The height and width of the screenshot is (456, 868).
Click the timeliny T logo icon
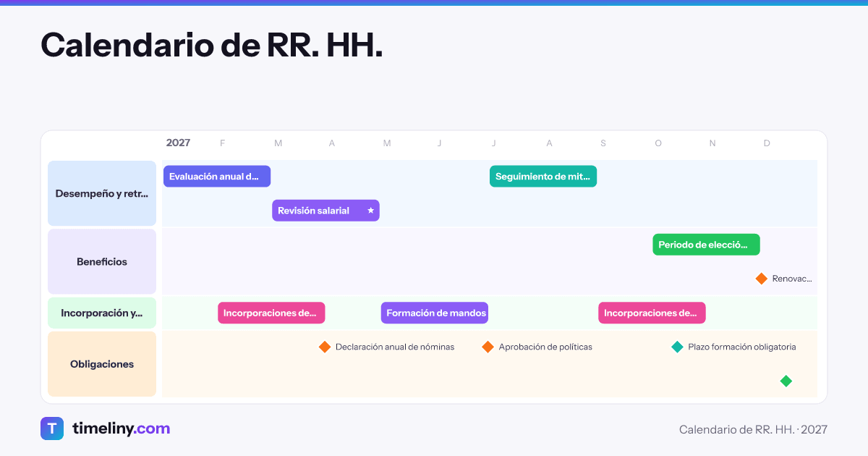(x=52, y=428)
